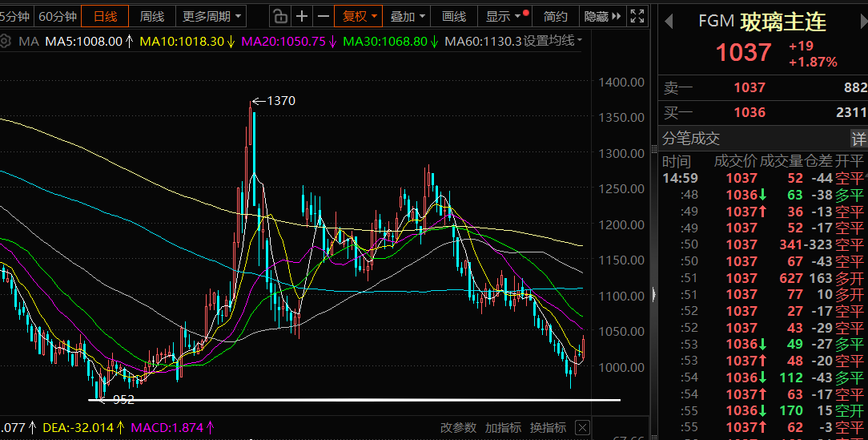Zoom out chart with minus icon
Viewport: 868px width, 440px height.
pyautogui.click(x=323, y=16)
